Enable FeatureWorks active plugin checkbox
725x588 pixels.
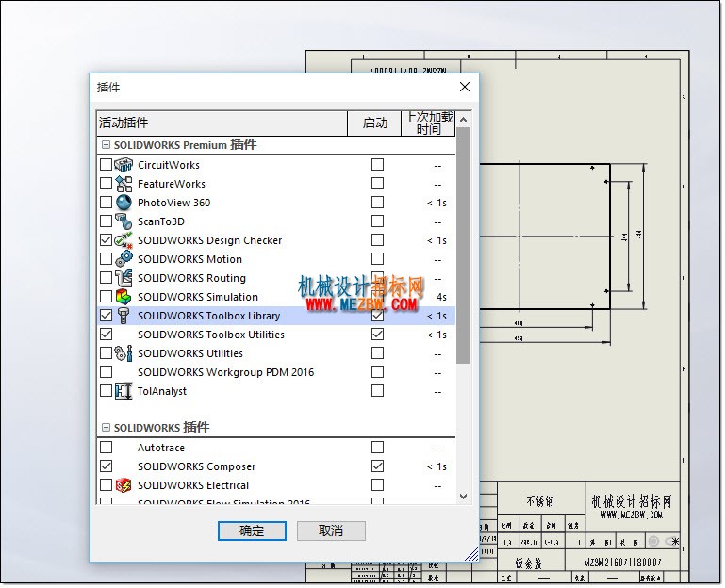pos(106,184)
